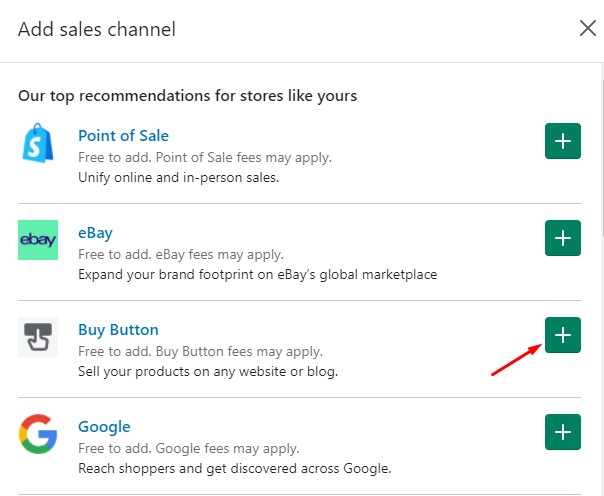
Task: Click the Buy Button channel icon
Action: [x=38, y=337]
